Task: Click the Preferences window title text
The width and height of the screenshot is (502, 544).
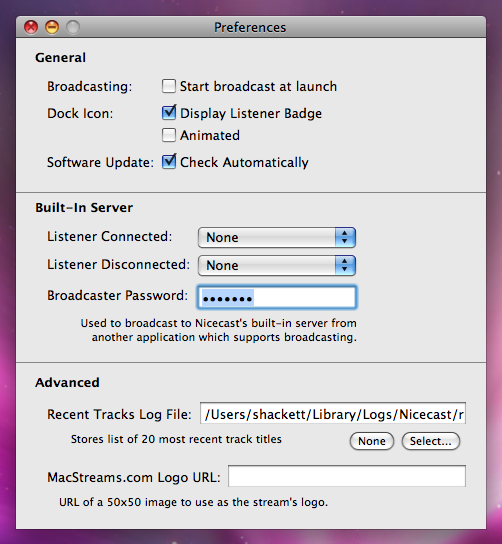Action: tap(250, 27)
